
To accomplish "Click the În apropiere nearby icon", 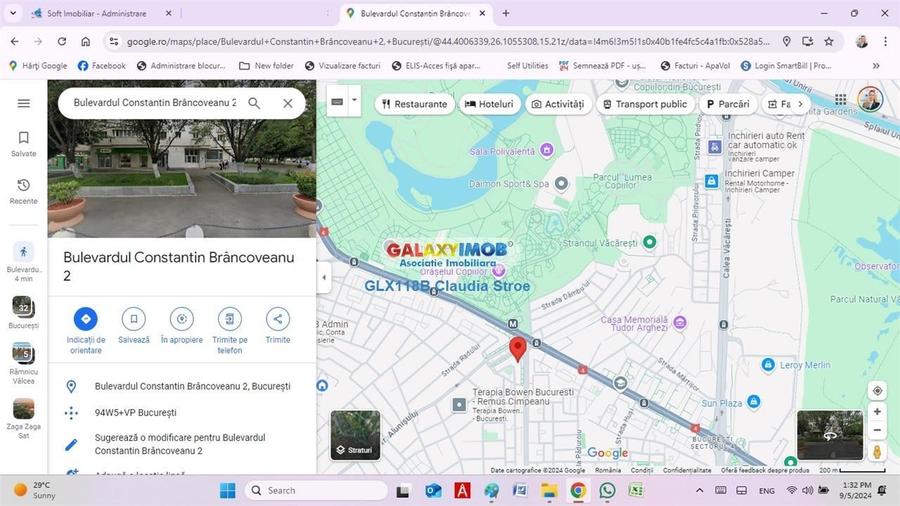I will coord(181,319).
